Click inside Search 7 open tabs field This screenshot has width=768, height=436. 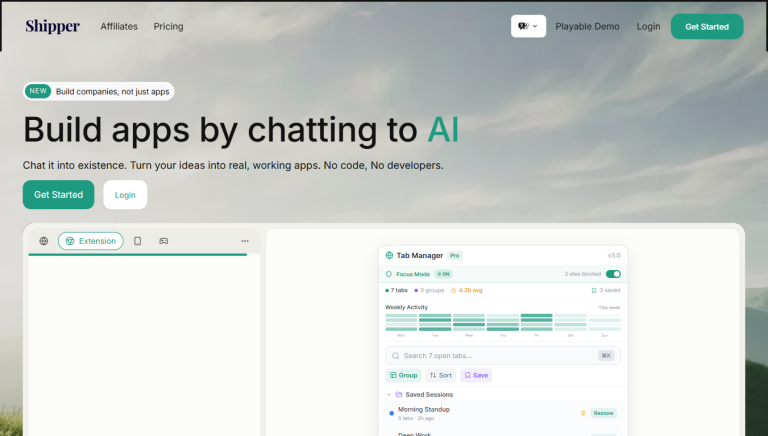(x=503, y=356)
